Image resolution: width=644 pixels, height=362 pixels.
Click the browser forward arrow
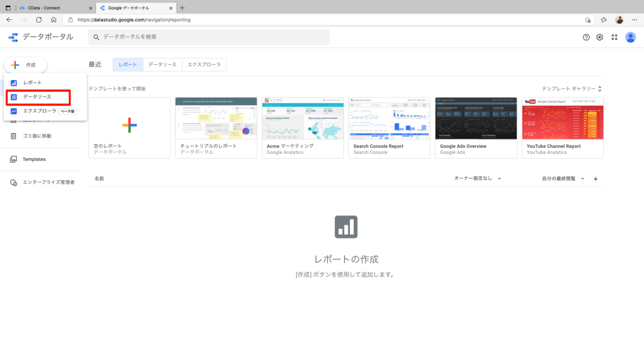click(24, 19)
